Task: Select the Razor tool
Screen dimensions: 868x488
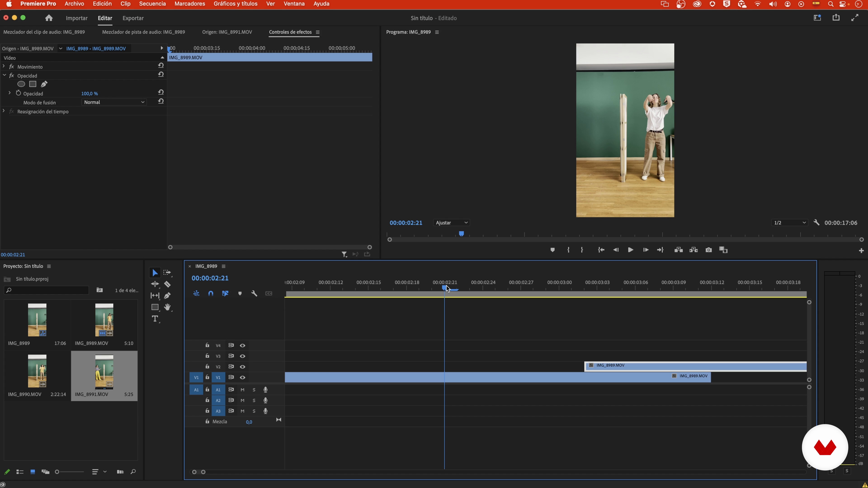Action: coord(167,284)
